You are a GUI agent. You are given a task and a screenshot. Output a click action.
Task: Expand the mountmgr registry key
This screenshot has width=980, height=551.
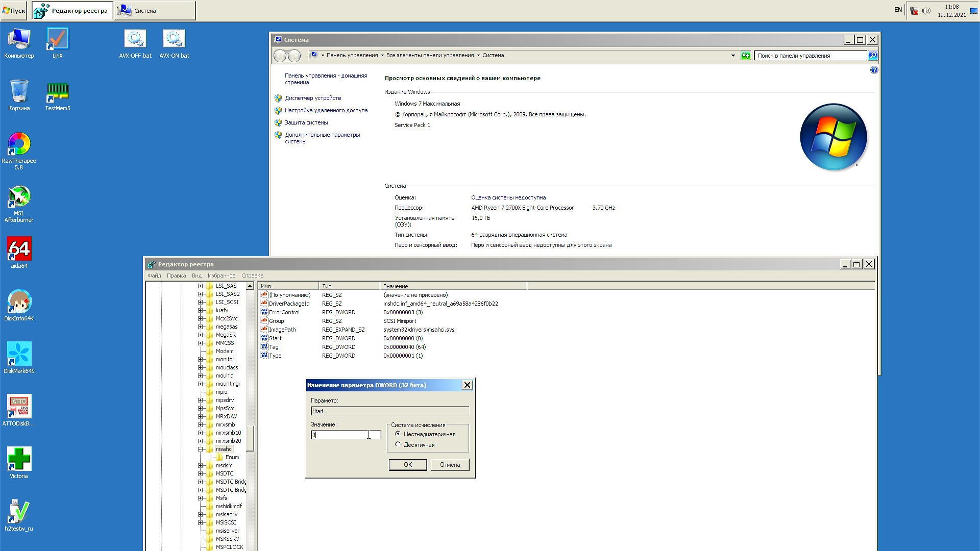tap(200, 384)
